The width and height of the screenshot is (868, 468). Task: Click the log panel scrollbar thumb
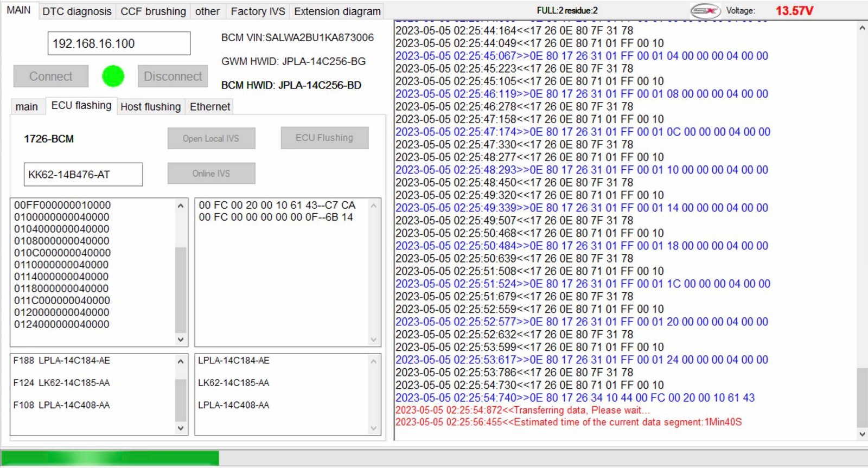point(862,398)
